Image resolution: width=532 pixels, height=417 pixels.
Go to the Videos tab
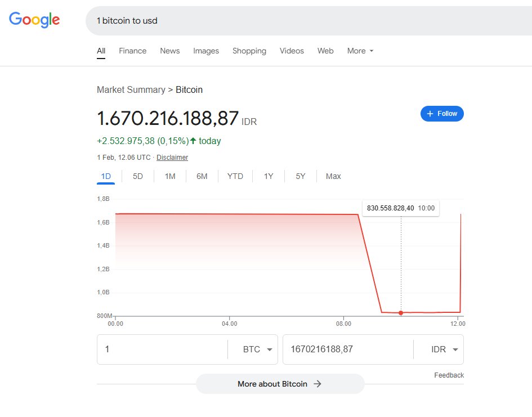[x=292, y=51]
